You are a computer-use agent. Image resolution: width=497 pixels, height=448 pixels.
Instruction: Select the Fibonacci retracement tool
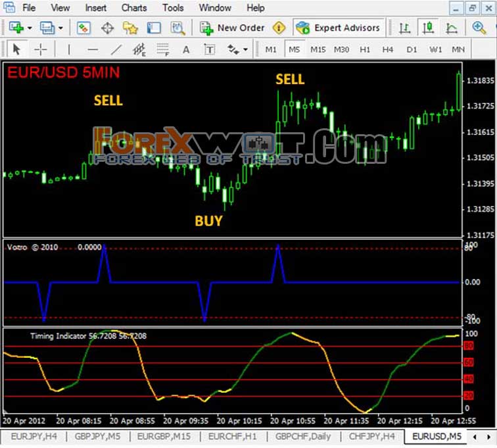pos(163,50)
